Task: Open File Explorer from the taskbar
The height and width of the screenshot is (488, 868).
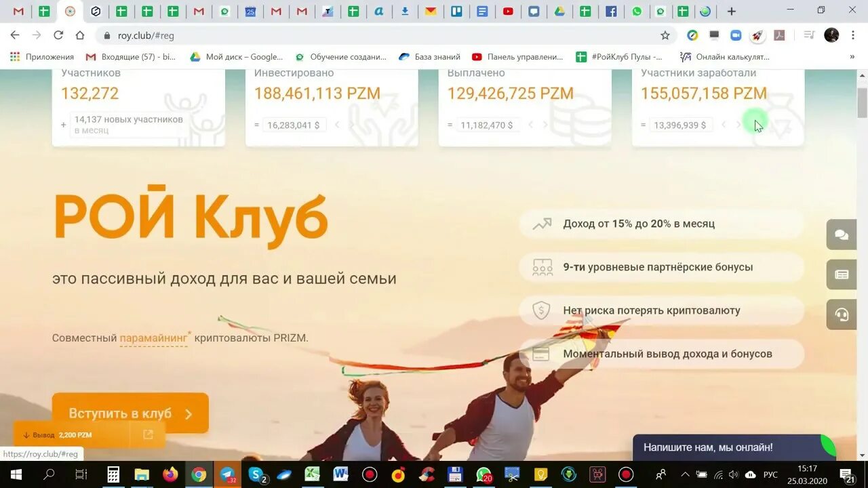Action: click(142, 474)
